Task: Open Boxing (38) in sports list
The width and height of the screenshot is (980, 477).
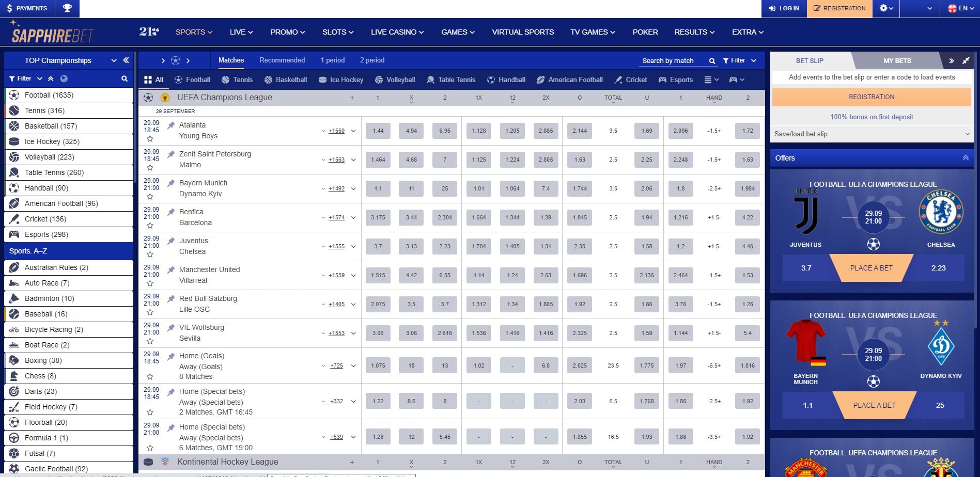Action: click(69, 360)
